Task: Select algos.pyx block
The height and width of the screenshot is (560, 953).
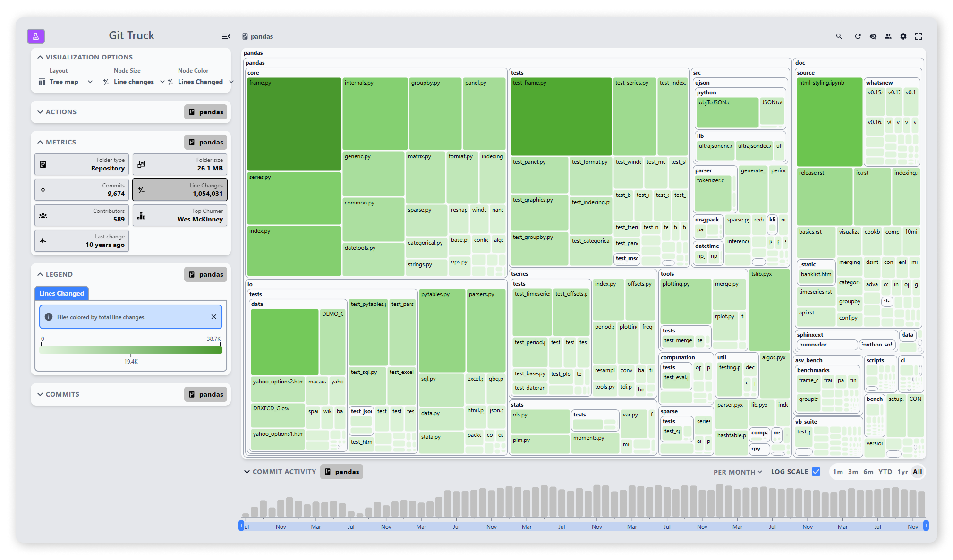Action: click(x=775, y=375)
